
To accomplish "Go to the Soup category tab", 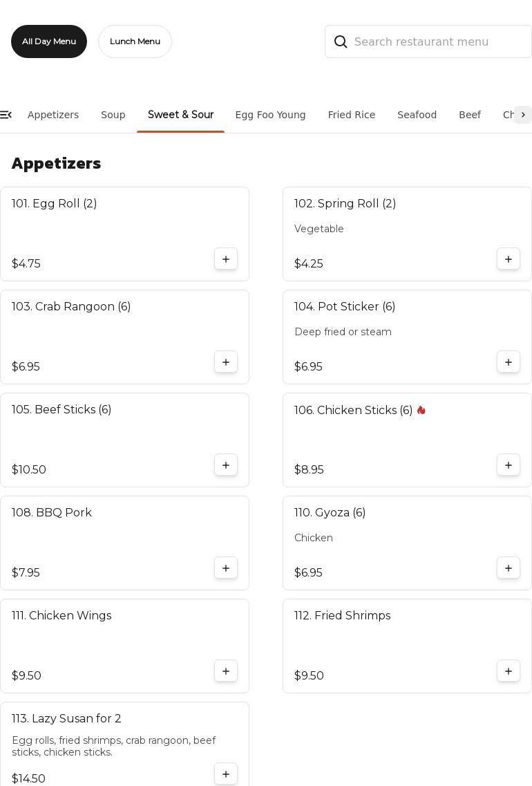I will click(113, 115).
